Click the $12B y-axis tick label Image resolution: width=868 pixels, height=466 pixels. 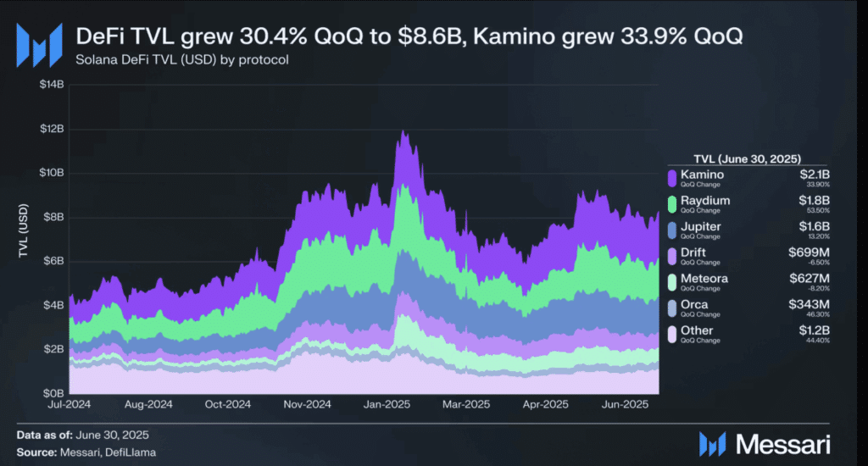(52, 129)
